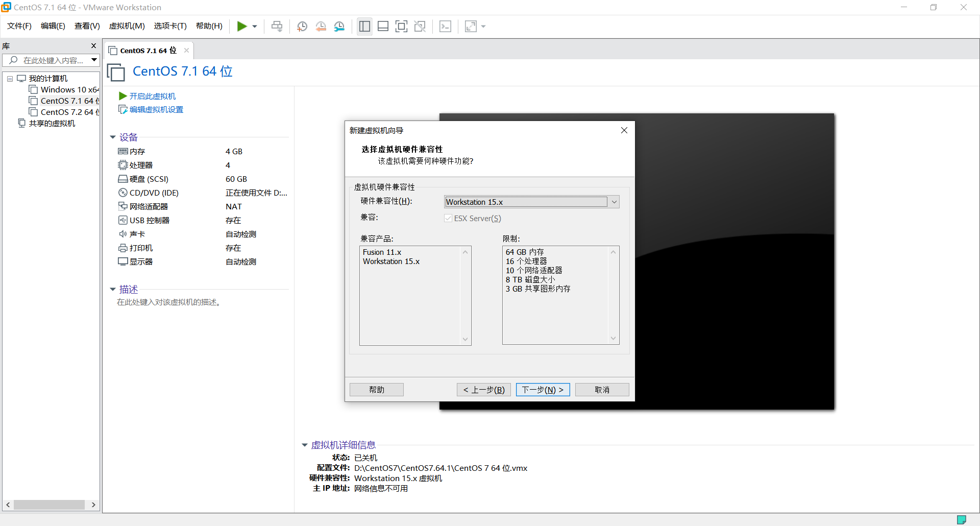
Task: Open the 帮助(H) menu
Action: click(209, 26)
